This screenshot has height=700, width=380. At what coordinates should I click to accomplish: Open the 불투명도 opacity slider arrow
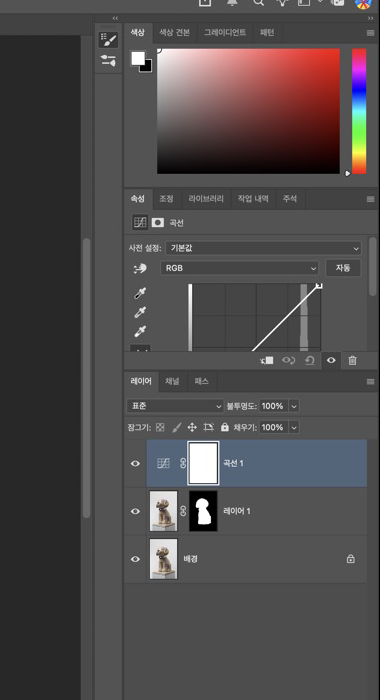coord(294,406)
